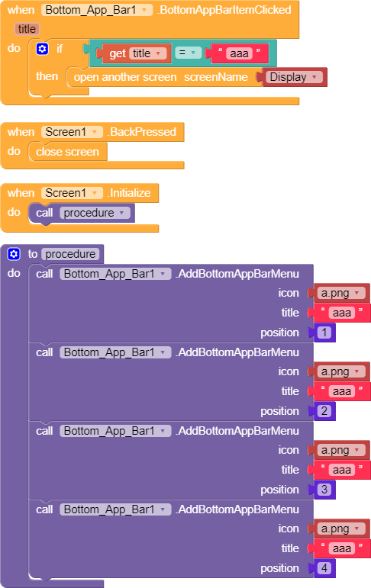The height and width of the screenshot is (588, 371).
Task: Edit the procedure name field
Action: point(70,254)
